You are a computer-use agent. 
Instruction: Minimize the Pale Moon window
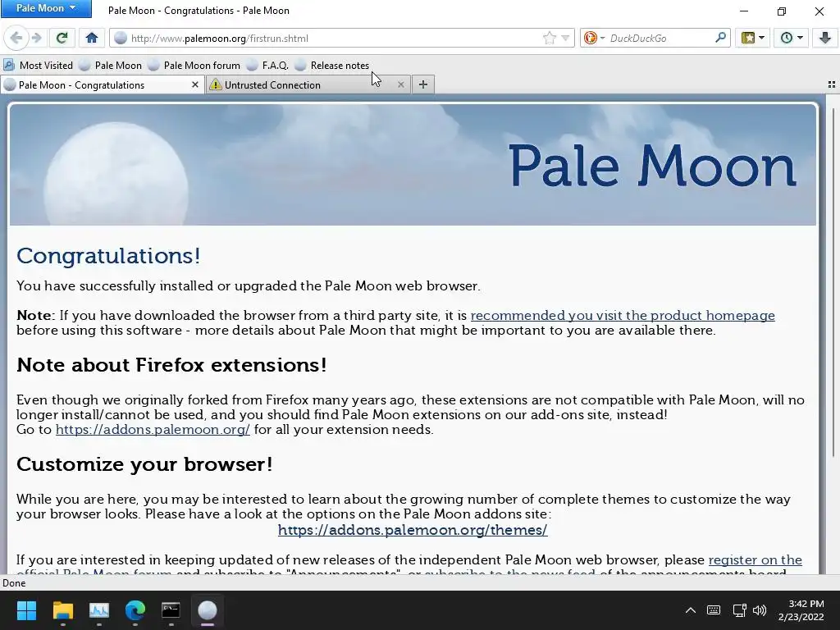(x=743, y=11)
